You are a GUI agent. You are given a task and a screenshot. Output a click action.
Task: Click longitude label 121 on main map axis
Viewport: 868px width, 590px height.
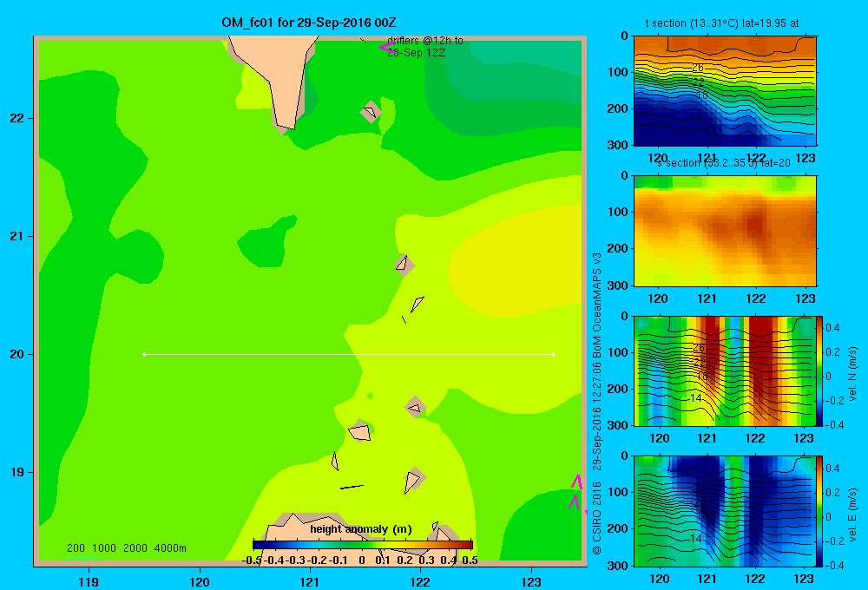(310, 581)
